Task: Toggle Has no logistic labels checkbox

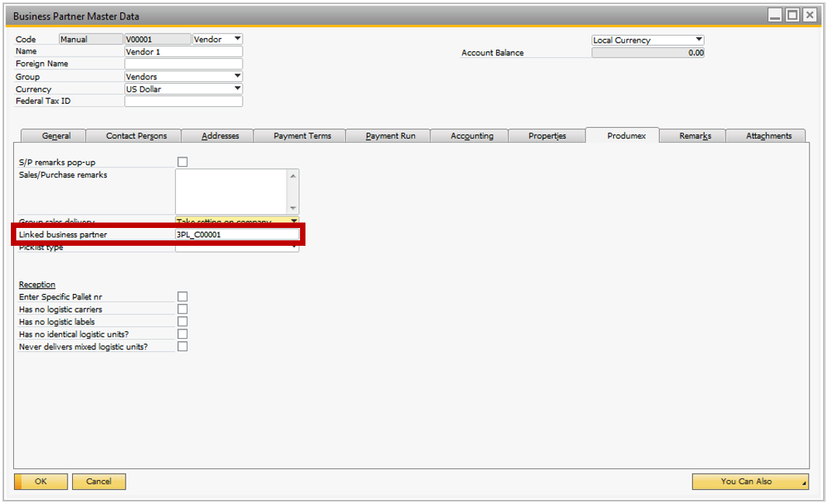Action: pos(183,322)
